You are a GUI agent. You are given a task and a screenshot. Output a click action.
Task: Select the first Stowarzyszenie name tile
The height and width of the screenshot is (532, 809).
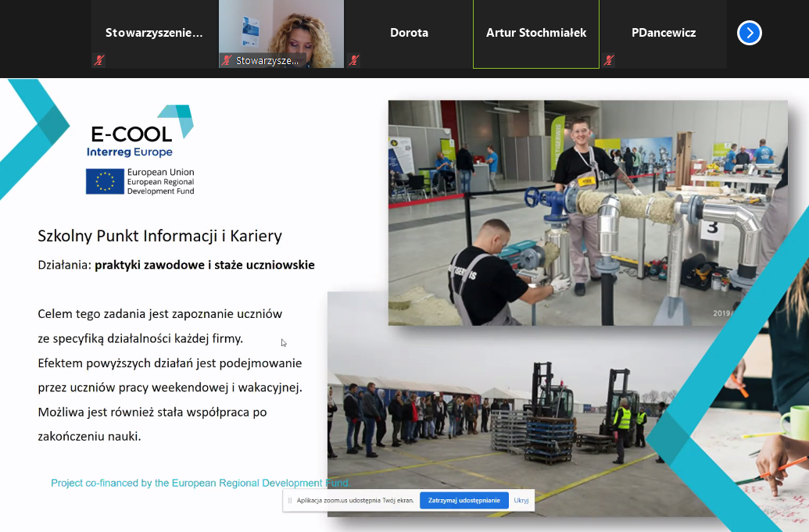pyautogui.click(x=154, y=33)
